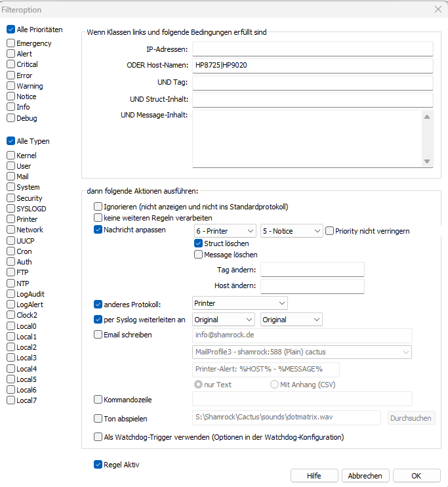This screenshot has width=448, height=487.
Task: Expand the Printer protocol dropdown
Action: tap(240, 303)
